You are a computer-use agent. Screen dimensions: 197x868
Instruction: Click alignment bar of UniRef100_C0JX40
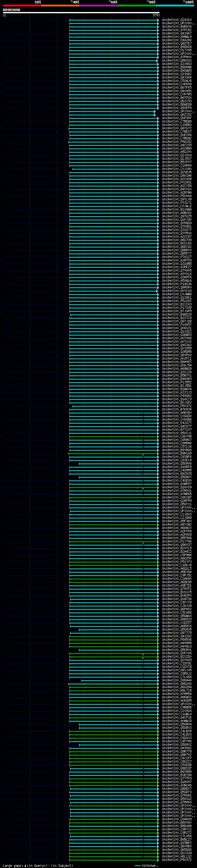point(115,169)
